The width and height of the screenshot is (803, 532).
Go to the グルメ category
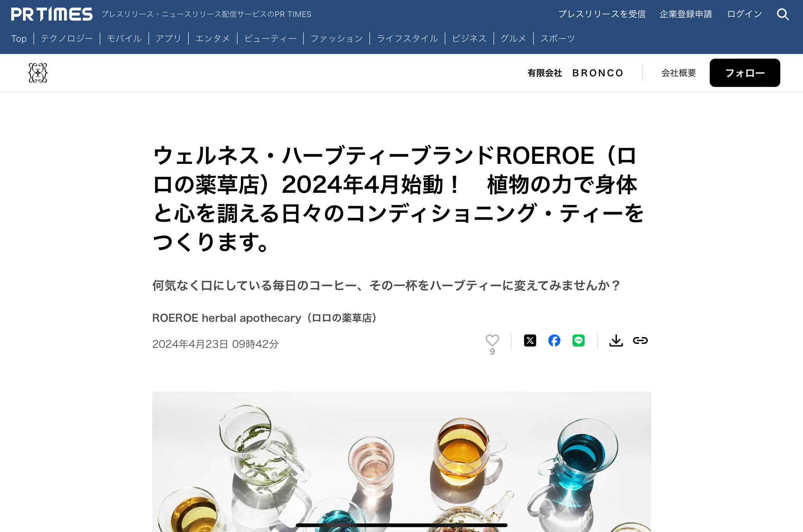513,38
